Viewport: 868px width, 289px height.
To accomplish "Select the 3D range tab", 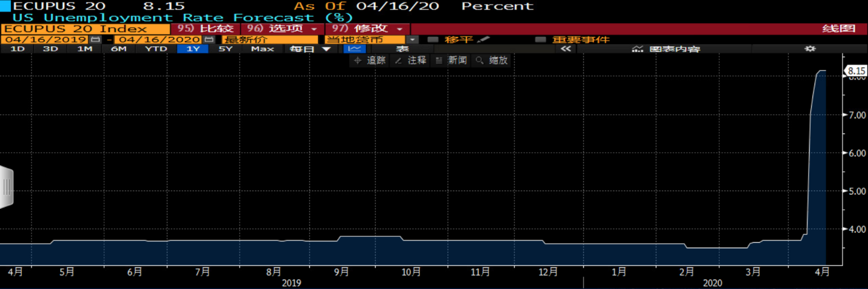I will click(x=50, y=49).
